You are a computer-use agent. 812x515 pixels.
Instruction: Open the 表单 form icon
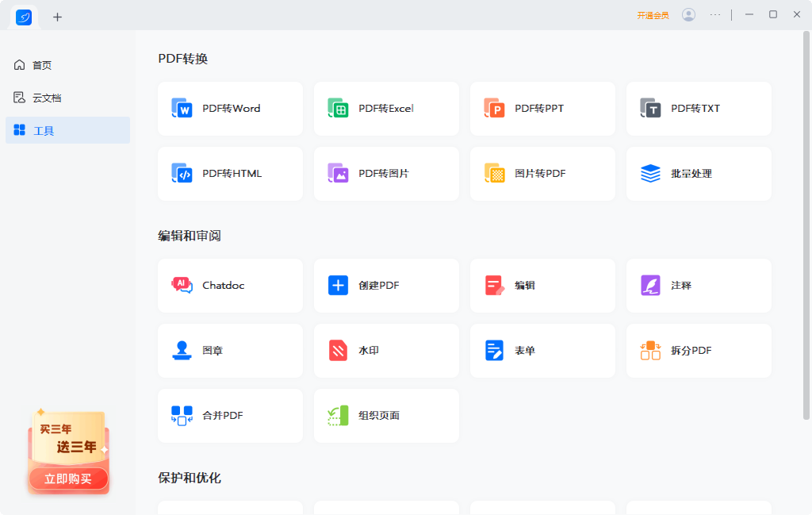tap(495, 350)
